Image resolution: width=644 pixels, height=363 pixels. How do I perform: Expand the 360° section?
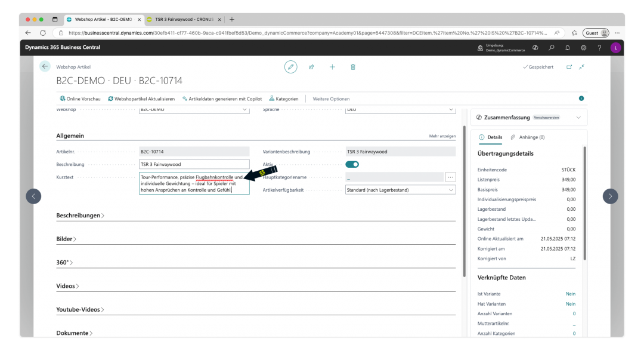(64, 262)
